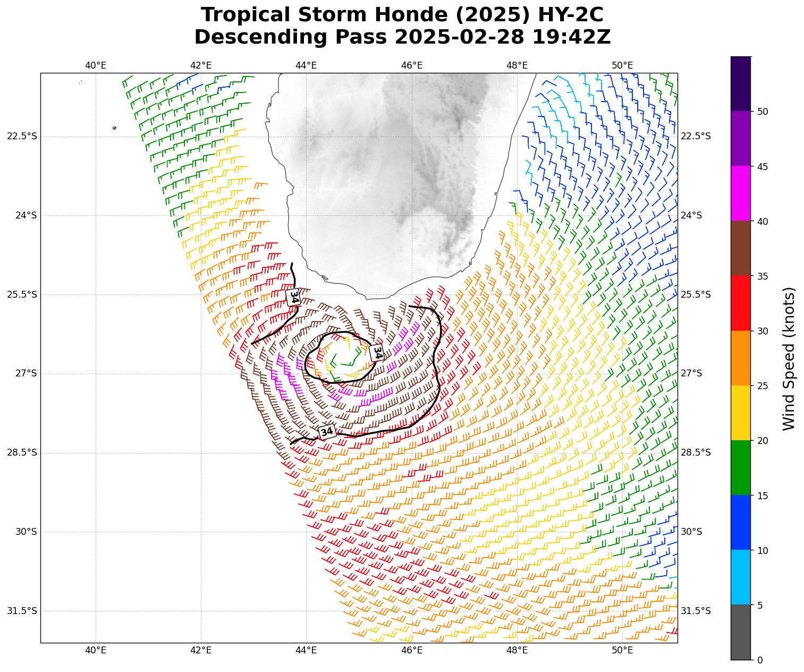The image size is (804, 672).
Task: Pick the orange 25–30 knot colorbar band
Action: tap(740, 358)
